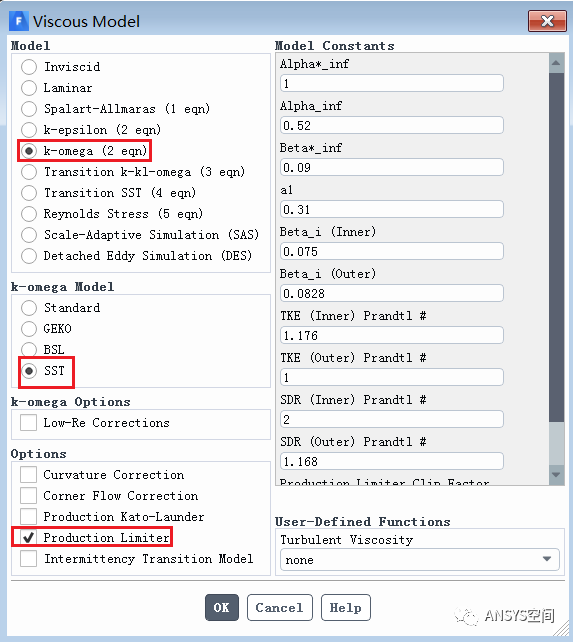Confirm settings with the OK button

tap(222, 608)
